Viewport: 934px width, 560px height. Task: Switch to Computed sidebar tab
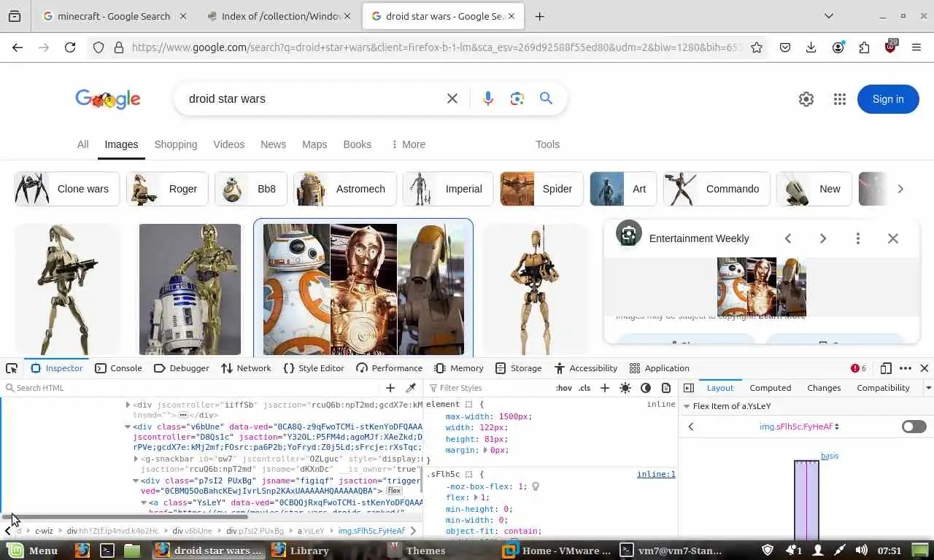770,388
